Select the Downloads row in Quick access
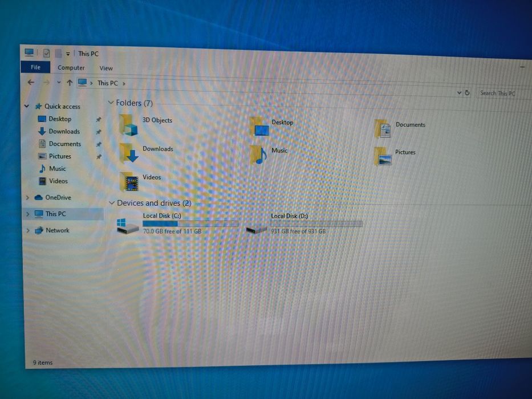 pyautogui.click(x=64, y=132)
